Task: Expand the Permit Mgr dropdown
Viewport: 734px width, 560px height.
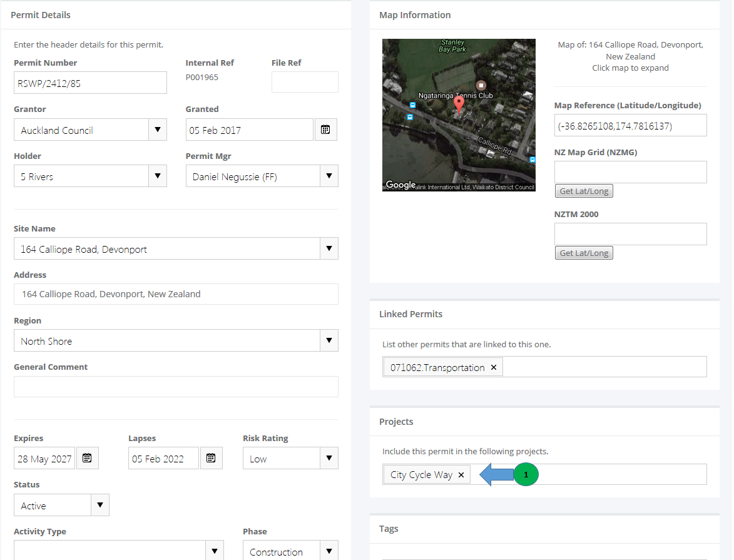Action: pos(329,176)
